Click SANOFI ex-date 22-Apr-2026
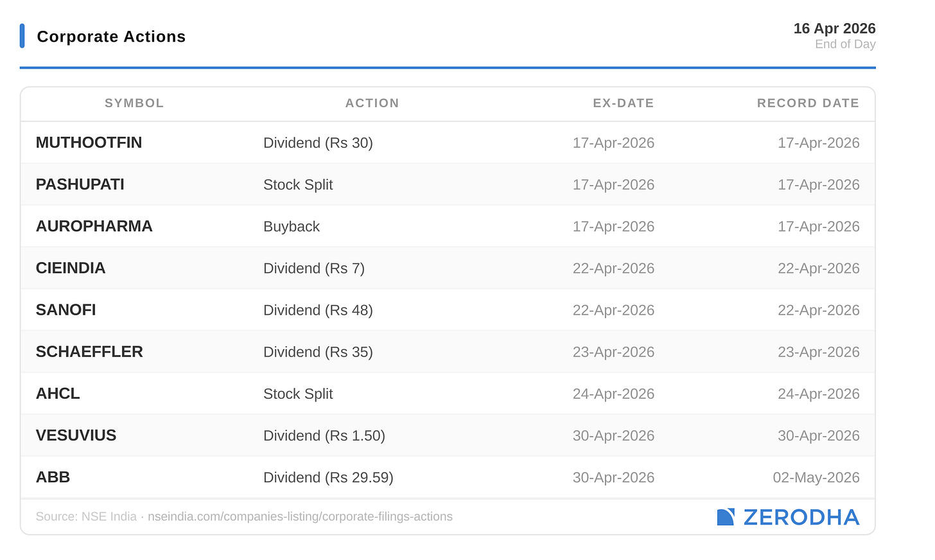The width and height of the screenshot is (935, 560). pyautogui.click(x=613, y=310)
